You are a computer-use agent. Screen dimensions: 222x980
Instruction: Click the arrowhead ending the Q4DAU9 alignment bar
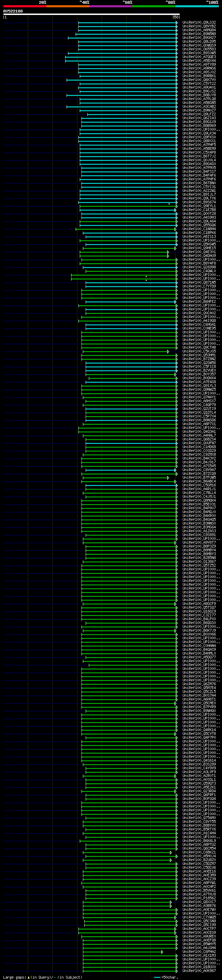tap(168, 256)
